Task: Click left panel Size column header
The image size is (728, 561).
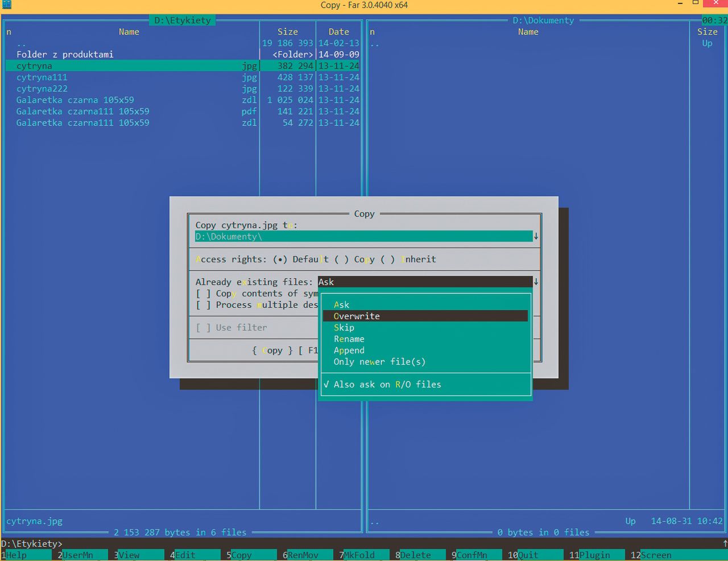Action: [288, 32]
